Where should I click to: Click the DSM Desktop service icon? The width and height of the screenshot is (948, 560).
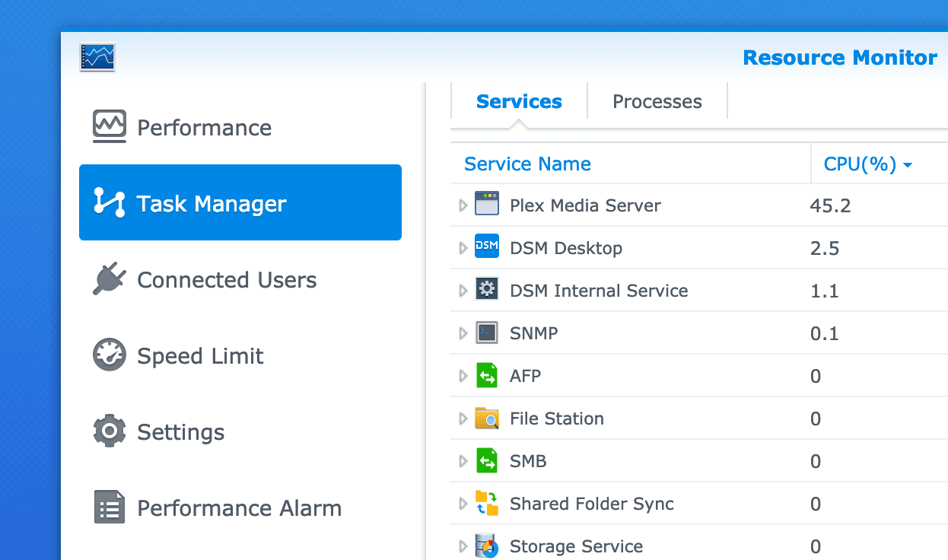pyautogui.click(x=487, y=247)
